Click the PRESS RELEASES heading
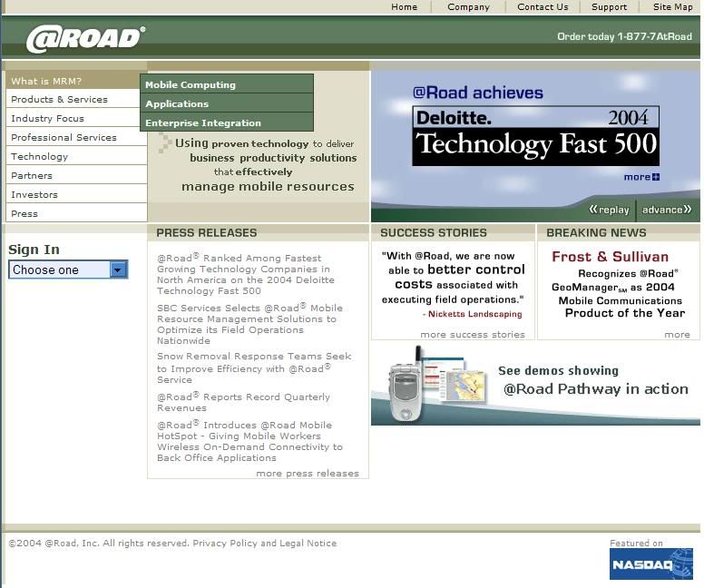 click(x=207, y=232)
